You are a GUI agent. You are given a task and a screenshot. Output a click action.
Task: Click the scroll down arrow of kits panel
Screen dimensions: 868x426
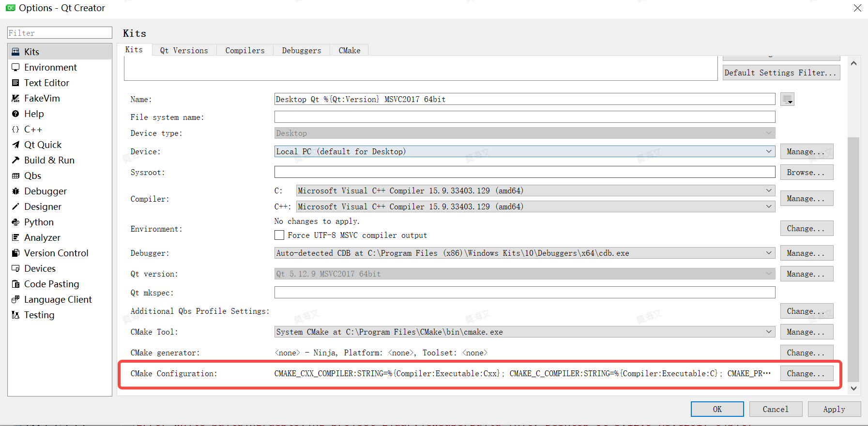pos(853,388)
